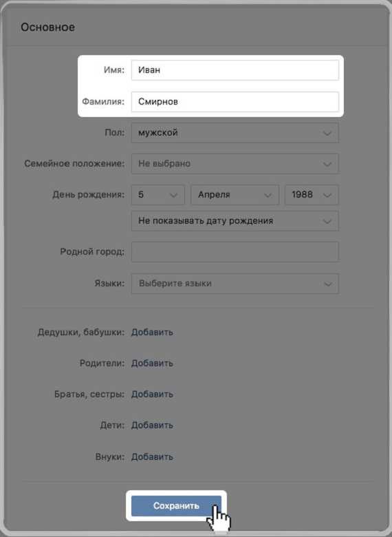The image size is (392, 537).
Task: Click the chevron arrow of the 1988 year selector
Action: pos(327,196)
